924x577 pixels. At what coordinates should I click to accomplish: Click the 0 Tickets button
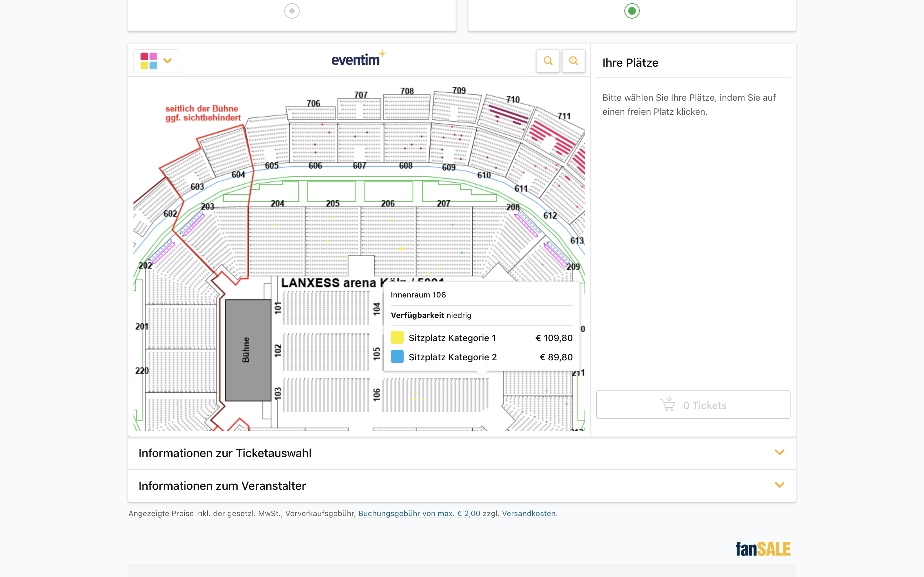pos(693,405)
